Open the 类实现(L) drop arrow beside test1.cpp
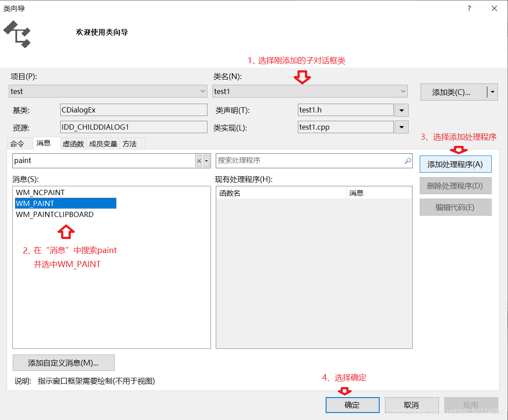The width and height of the screenshot is (508, 420). 401,127
